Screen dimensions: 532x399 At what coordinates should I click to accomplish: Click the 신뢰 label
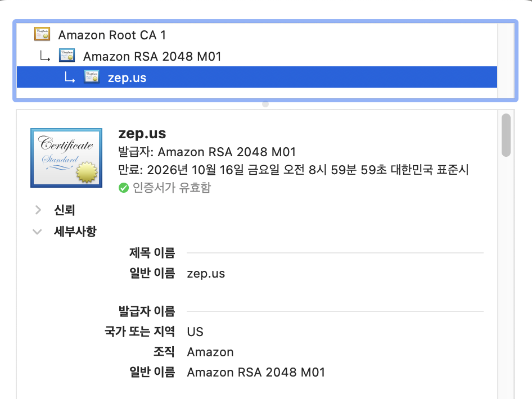(65, 210)
